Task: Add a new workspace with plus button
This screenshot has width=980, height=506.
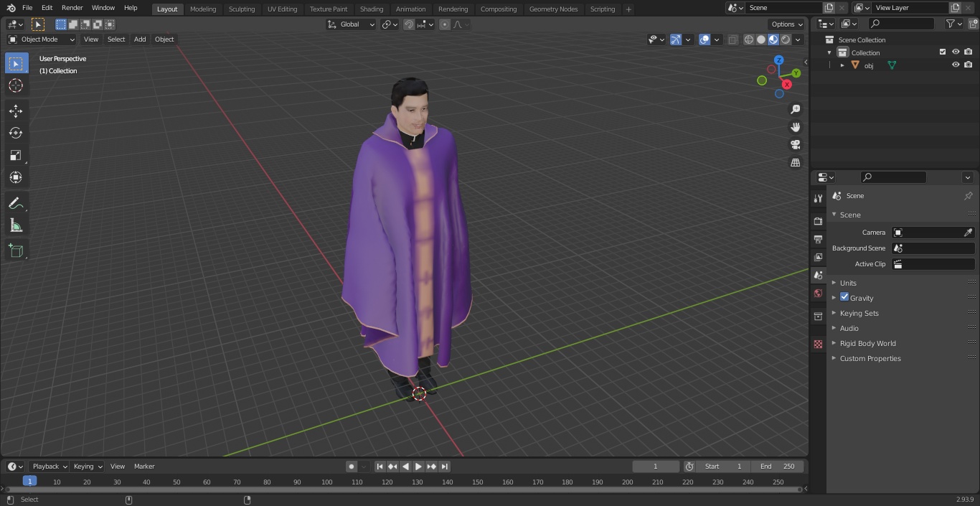Action: (x=628, y=9)
